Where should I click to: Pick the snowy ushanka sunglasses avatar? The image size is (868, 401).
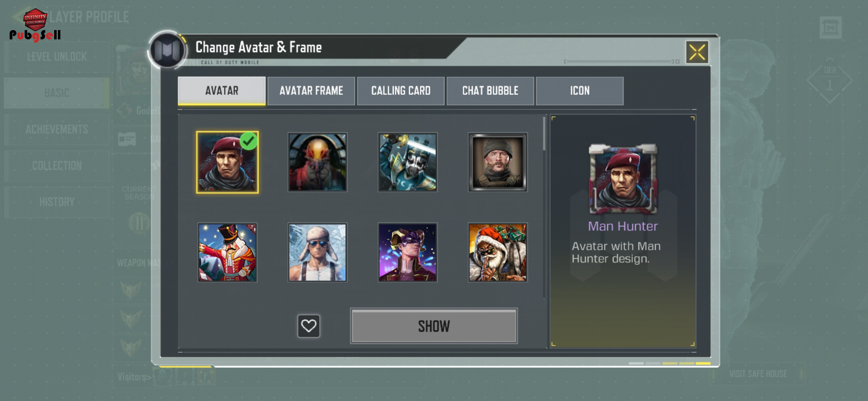(318, 252)
